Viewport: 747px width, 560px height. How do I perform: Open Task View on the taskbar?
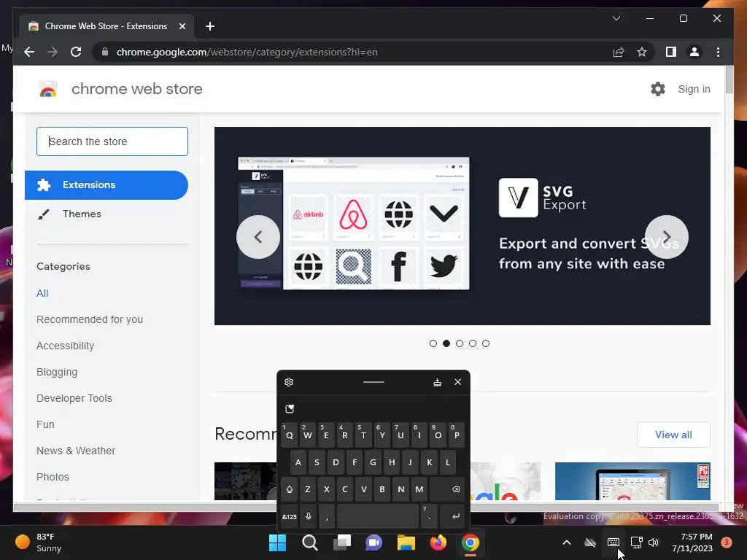[341, 542]
